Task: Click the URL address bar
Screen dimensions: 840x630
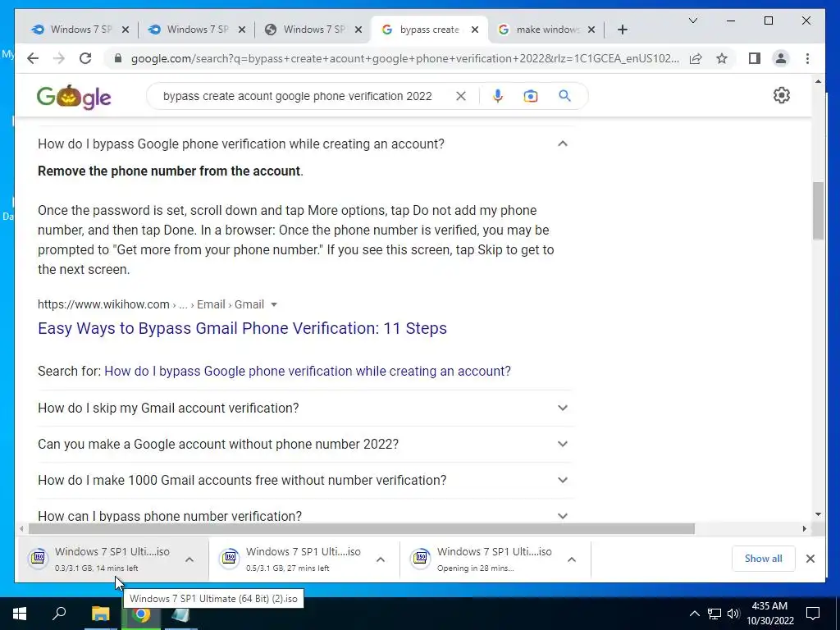Action: [x=405, y=58]
